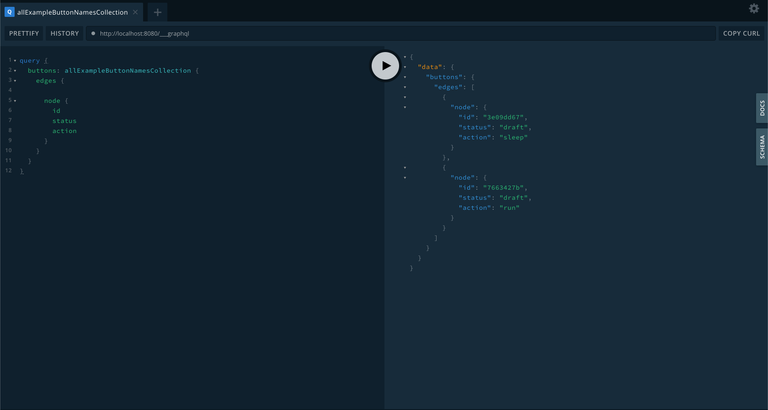Viewport: 768px width, 410px height.
Task: Select the allExampleButtonNamesCollection tab
Action: [72, 12]
